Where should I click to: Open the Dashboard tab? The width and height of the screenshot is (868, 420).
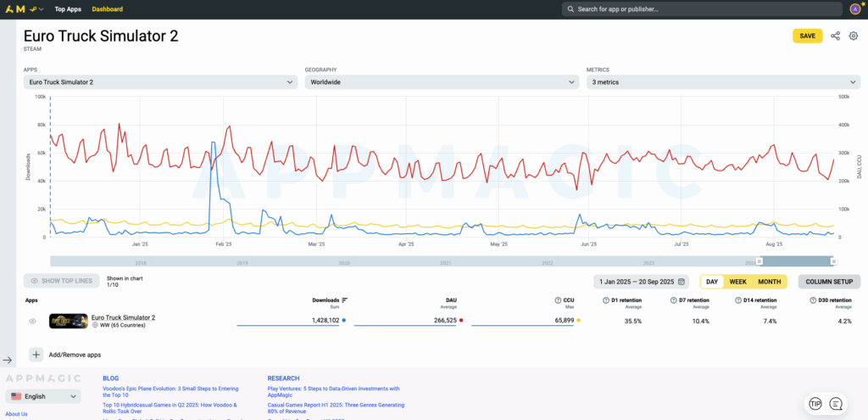107,9
